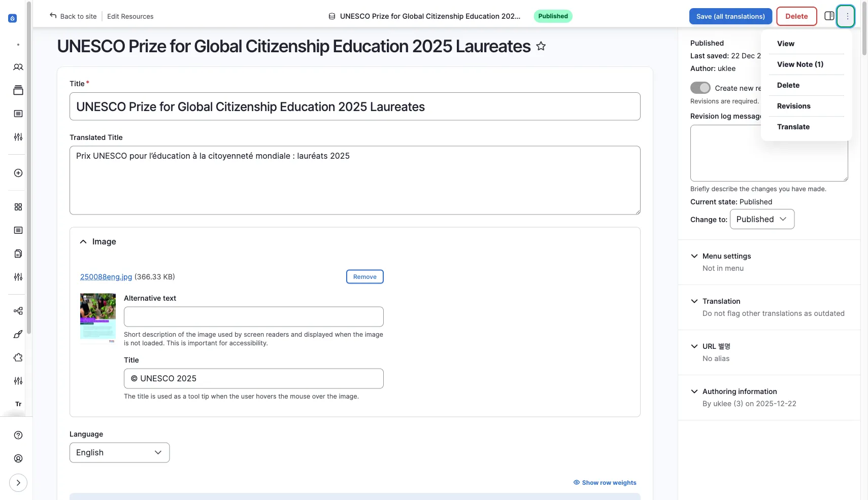868x500 pixels.
Task: Show row weights via eye toggle
Action: click(605, 483)
